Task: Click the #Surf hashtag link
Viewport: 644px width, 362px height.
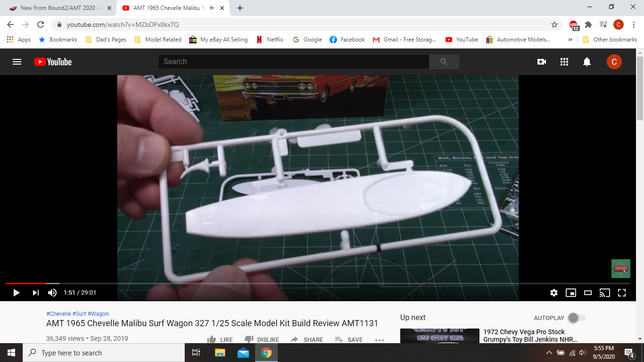Action: (x=79, y=314)
